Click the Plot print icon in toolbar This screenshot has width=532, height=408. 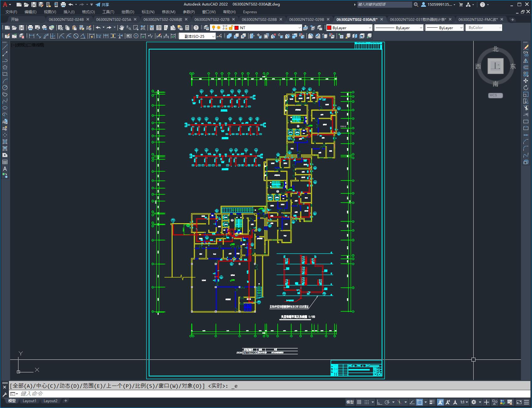coord(30,28)
